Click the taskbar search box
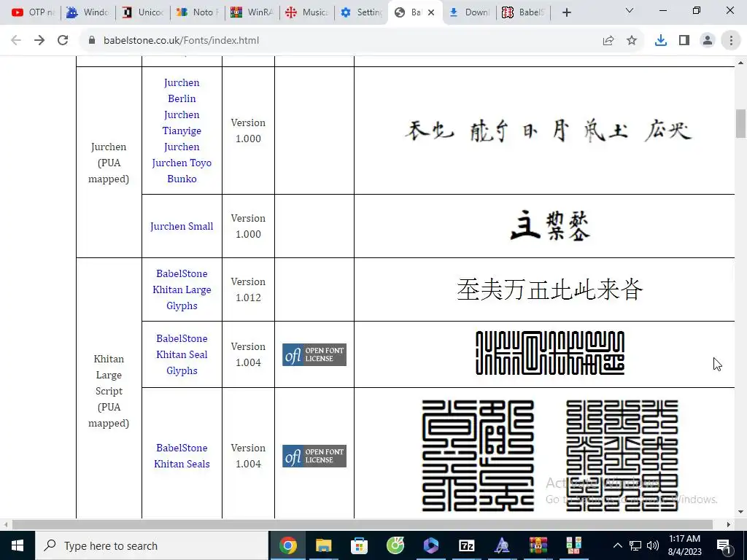747x560 pixels. coord(152,545)
